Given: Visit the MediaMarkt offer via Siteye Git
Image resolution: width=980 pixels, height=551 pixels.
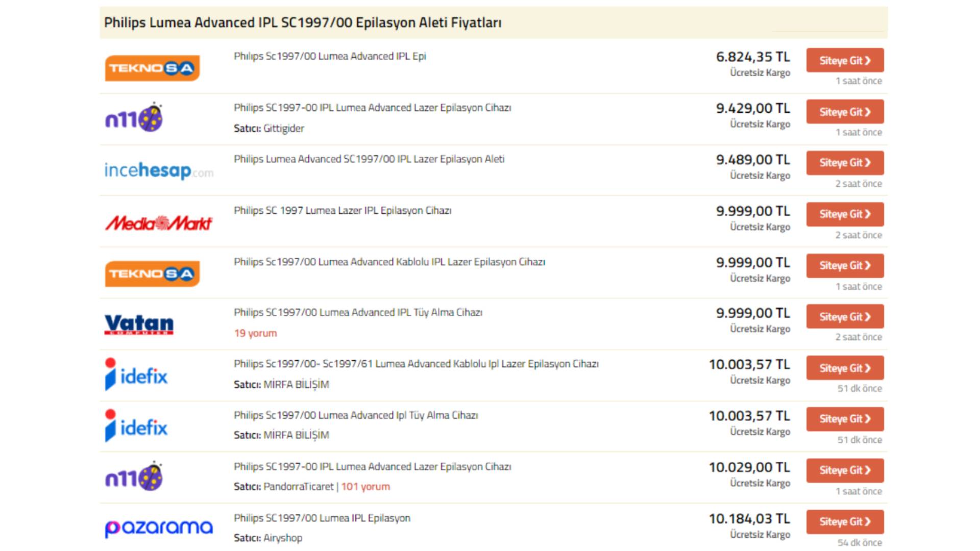Looking at the screenshot, I should (845, 214).
